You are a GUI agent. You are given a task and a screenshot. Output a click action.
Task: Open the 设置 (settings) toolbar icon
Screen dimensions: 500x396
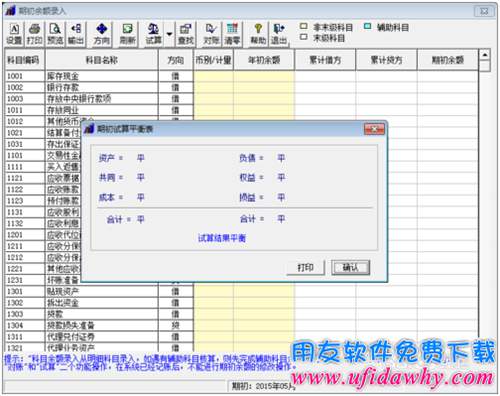[14, 34]
